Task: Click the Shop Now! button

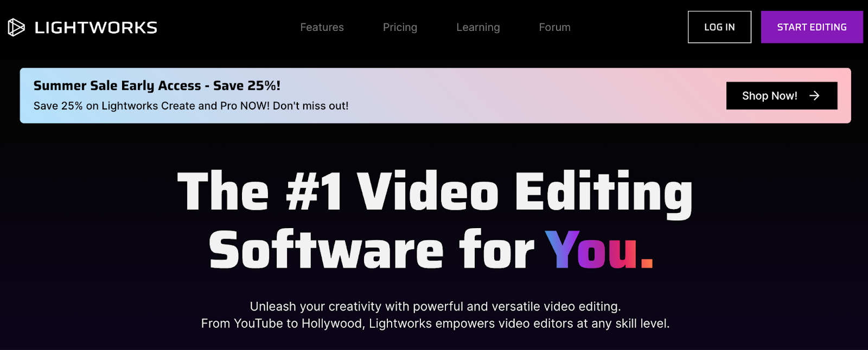Action: point(782,96)
